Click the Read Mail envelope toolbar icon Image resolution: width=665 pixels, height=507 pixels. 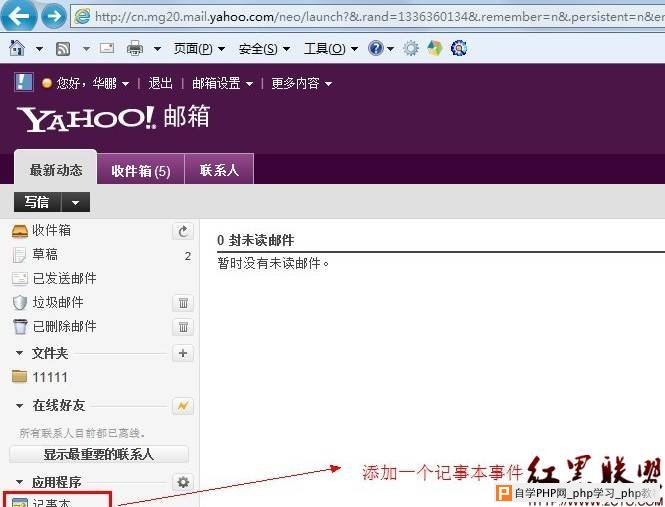[107, 48]
